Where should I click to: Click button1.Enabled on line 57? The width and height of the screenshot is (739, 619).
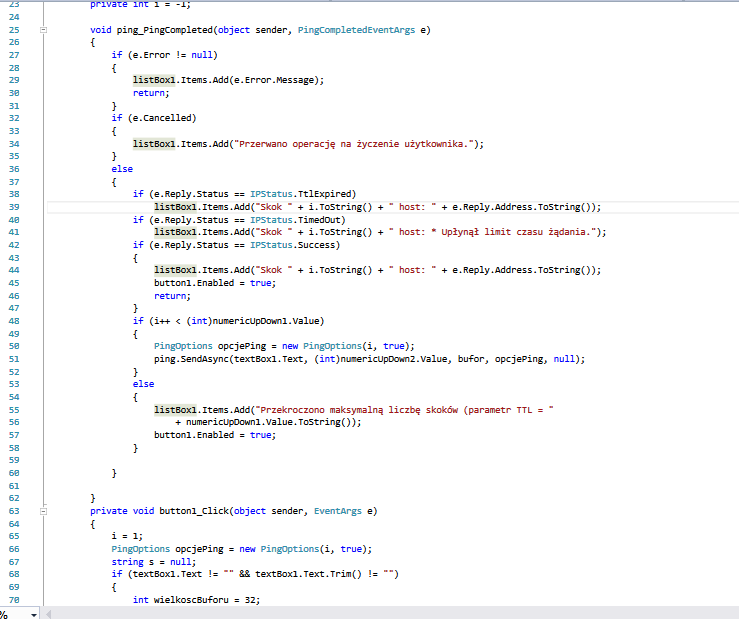[x=194, y=435]
